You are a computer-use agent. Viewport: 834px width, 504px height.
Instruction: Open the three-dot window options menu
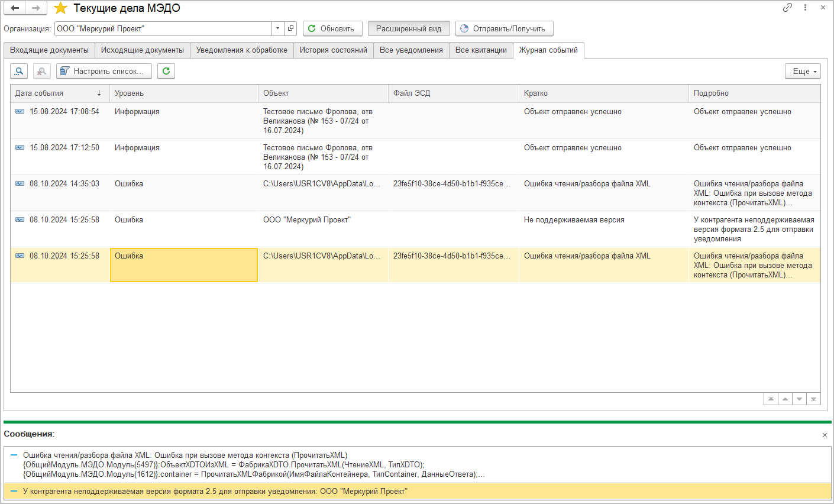pyautogui.click(x=805, y=8)
